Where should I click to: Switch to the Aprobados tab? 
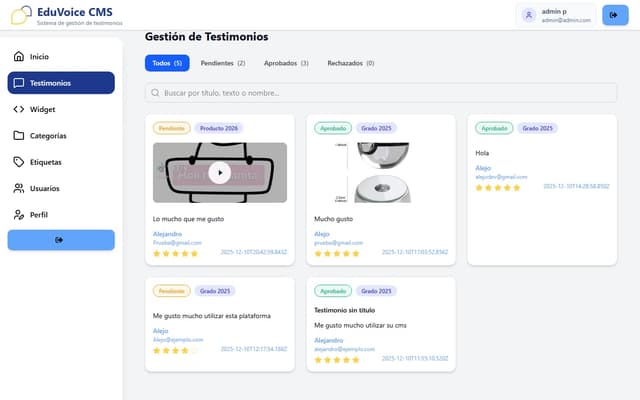click(x=286, y=63)
